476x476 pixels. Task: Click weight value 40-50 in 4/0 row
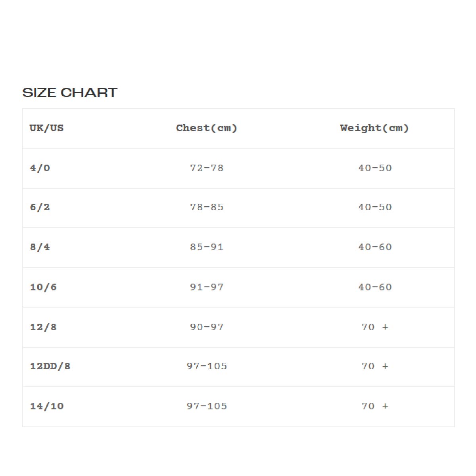tap(375, 168)
